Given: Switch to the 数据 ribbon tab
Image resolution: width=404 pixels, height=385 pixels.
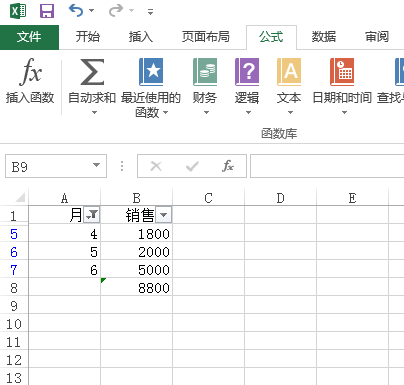Looking at the screenshot, I should [323, 37].
